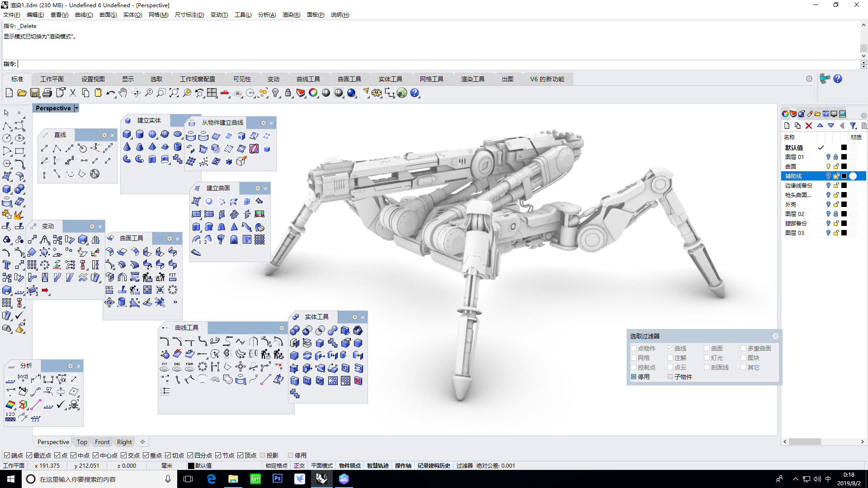Screen dimensions: 868x488
Task: Open the layer filter funnel dropdown
Action: 853,126
